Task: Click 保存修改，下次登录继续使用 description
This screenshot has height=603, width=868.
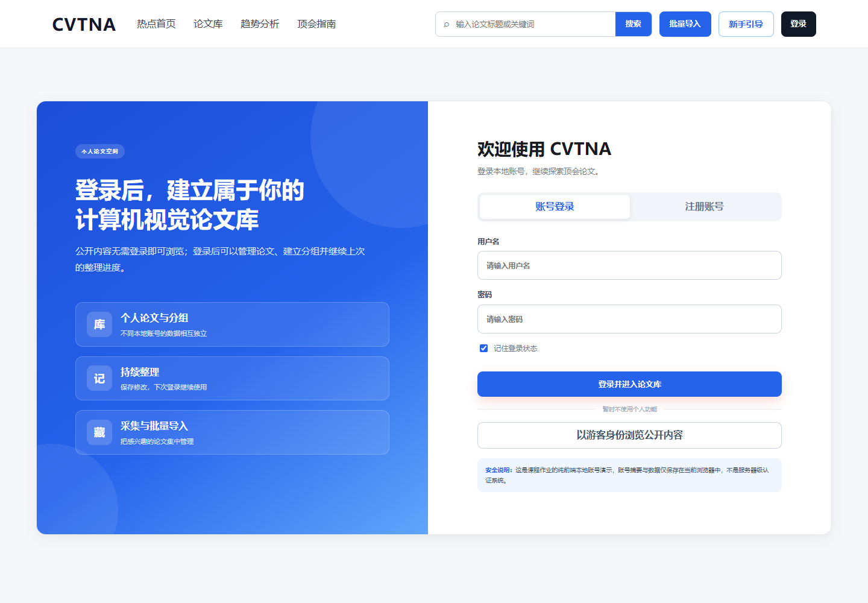Action: coord(163,387)
